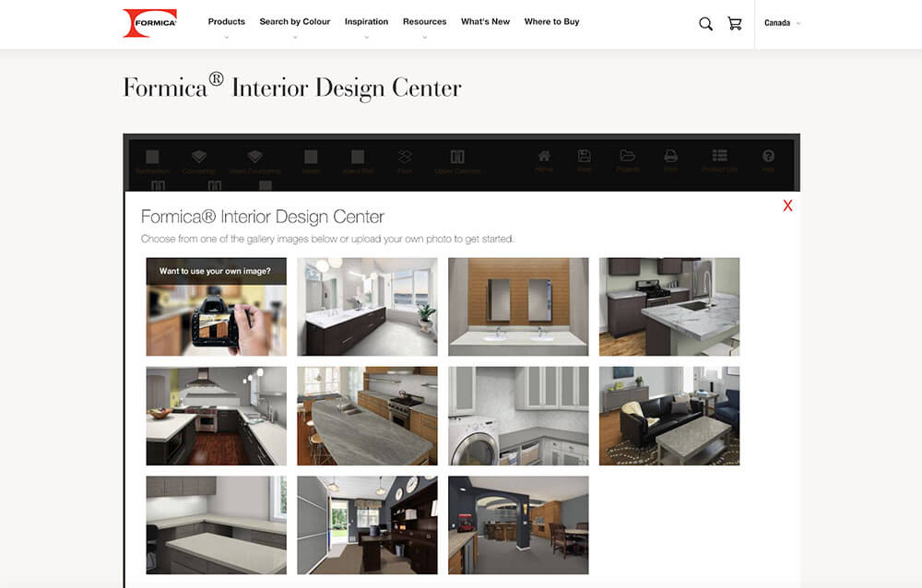Open the What's New menu item
The width and height of the screenshot is (922, 588).
[x=485, y=21]
